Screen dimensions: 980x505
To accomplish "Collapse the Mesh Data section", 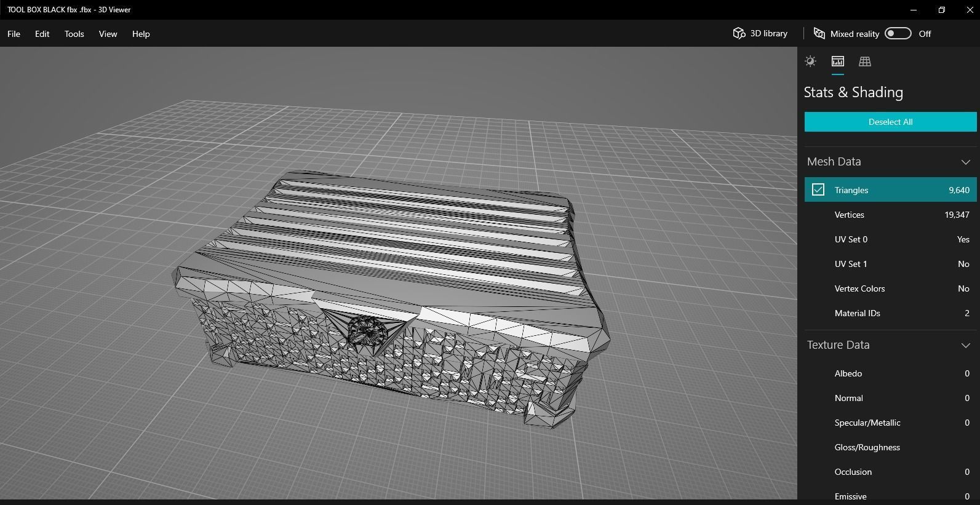I will click(965, 162).
